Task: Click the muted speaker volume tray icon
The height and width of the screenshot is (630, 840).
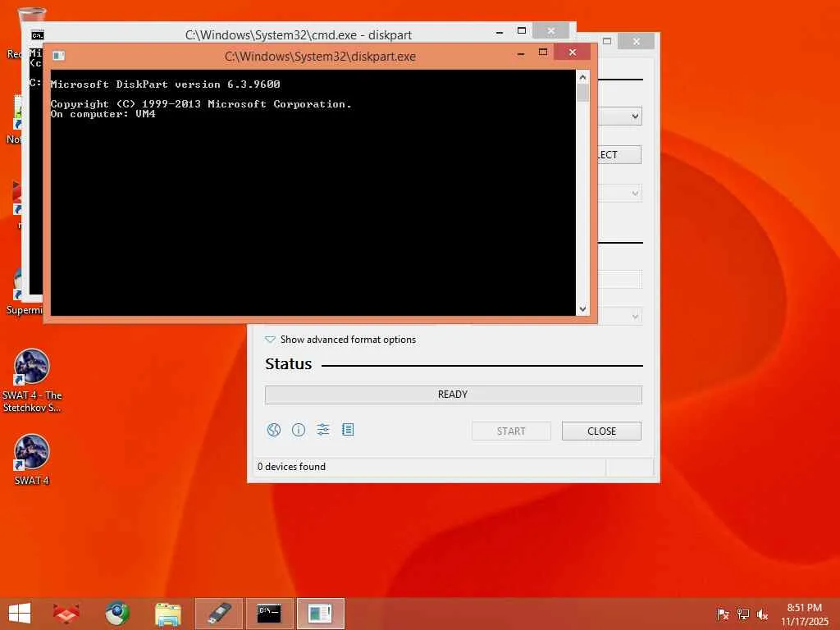Action: point(762,614)
